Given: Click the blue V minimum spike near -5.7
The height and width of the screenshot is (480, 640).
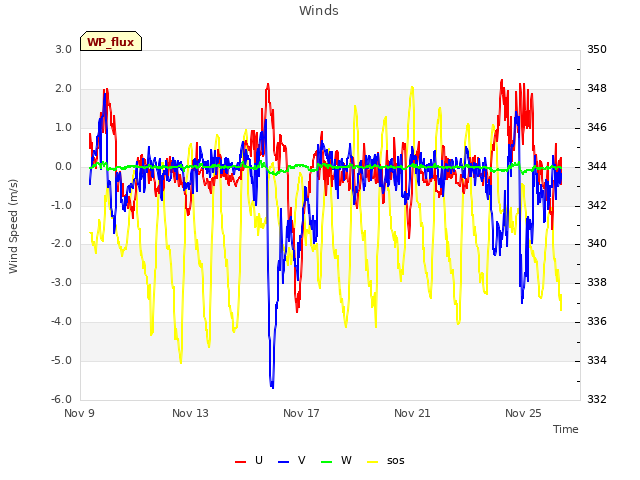Looking at the screenshot, I should 272,385.
